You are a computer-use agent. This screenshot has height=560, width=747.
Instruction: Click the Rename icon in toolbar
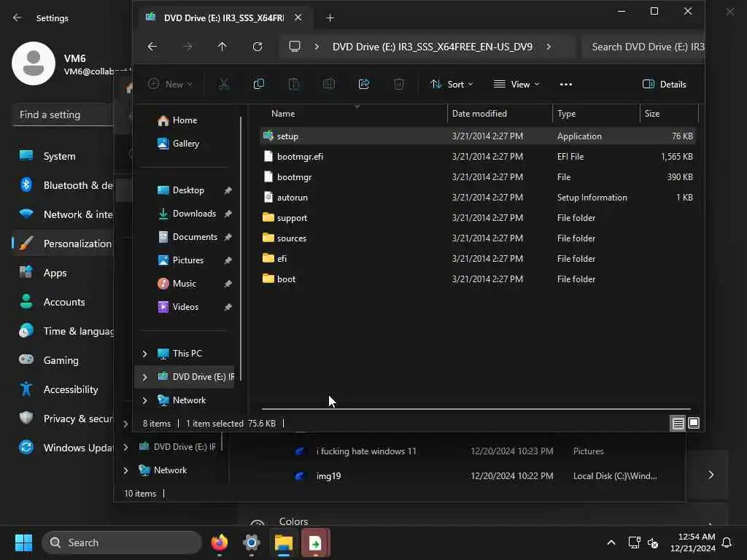point(329,85)
